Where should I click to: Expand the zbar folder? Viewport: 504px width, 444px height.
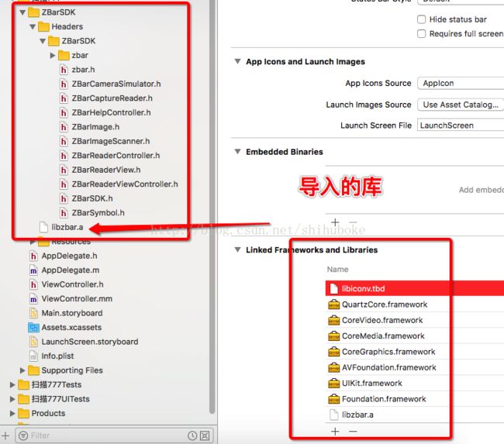coord(53,55)
